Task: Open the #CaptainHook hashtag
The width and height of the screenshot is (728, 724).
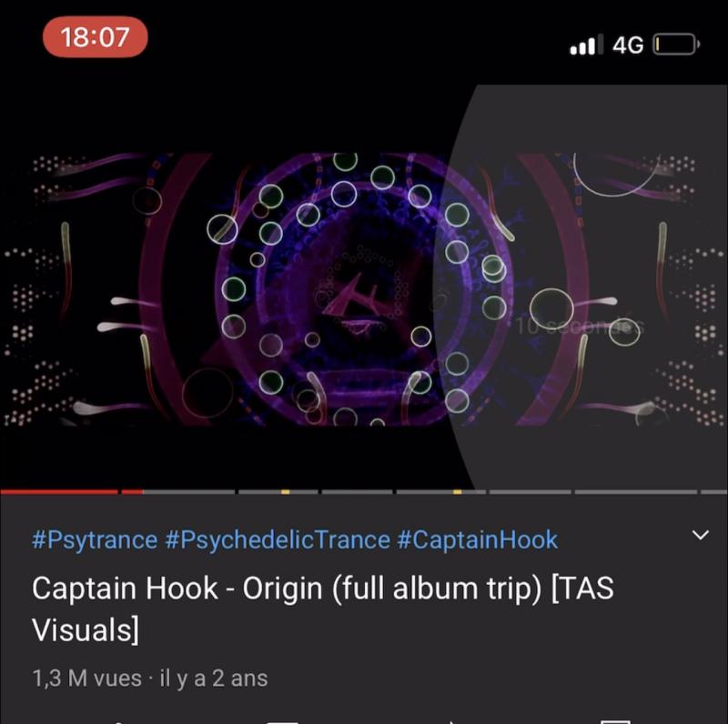Action: [478, 540]
